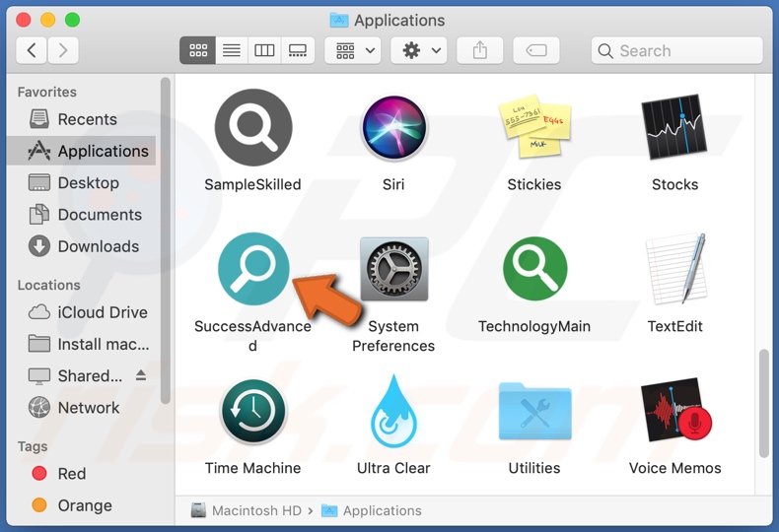Open Desktop in the sidebar
779x532 pixels.
(83, 182)
